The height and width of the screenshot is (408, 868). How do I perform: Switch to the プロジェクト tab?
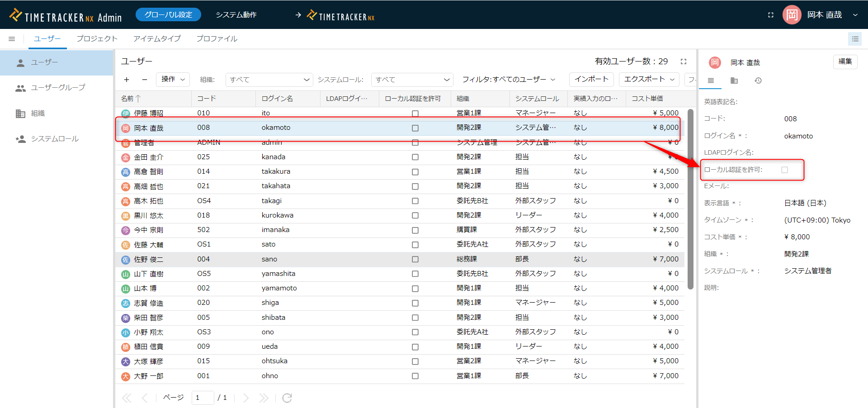97,39
